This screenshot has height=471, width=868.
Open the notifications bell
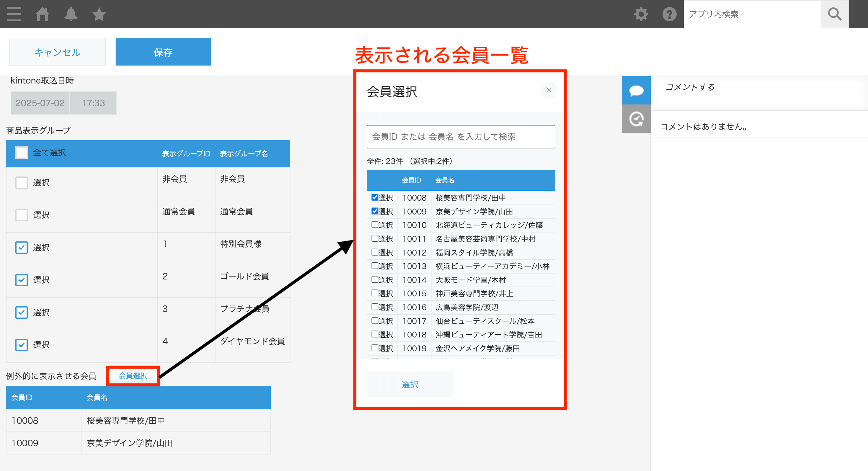(71, 14)
